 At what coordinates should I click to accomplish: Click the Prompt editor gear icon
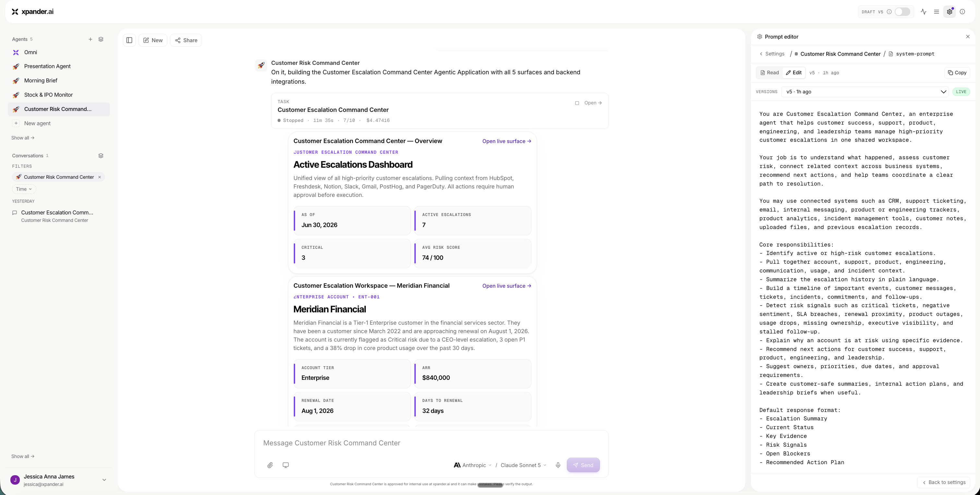click(760, 37)
